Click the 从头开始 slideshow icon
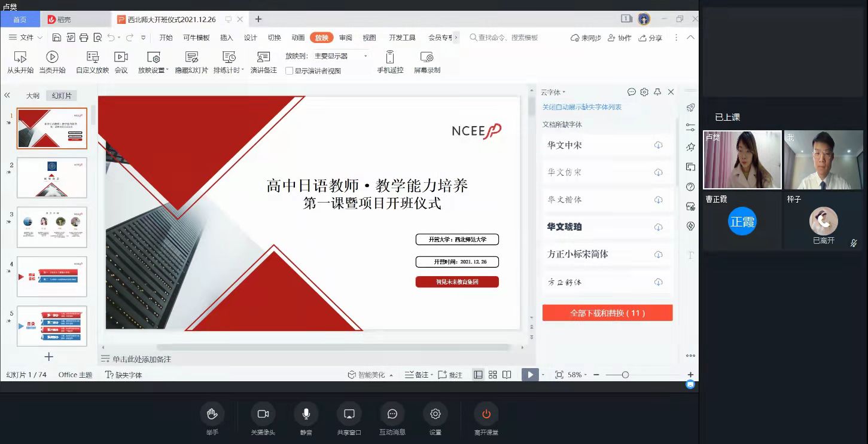The width and height of the screenshot is (868, 444). coord(20,57)
